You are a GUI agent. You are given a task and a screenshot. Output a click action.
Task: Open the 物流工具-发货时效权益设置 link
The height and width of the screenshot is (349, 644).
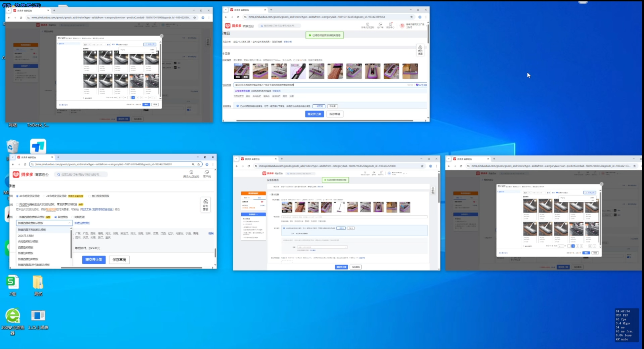tap(97, 209)
